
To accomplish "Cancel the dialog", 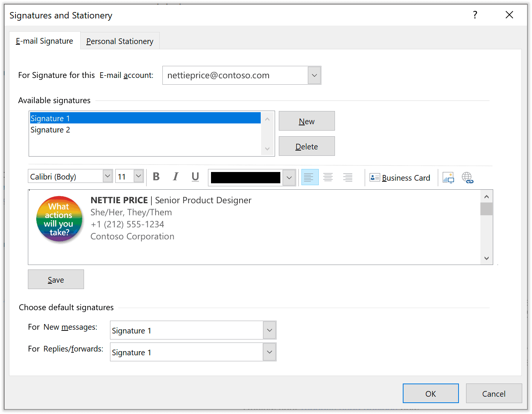I will [494, 393].
